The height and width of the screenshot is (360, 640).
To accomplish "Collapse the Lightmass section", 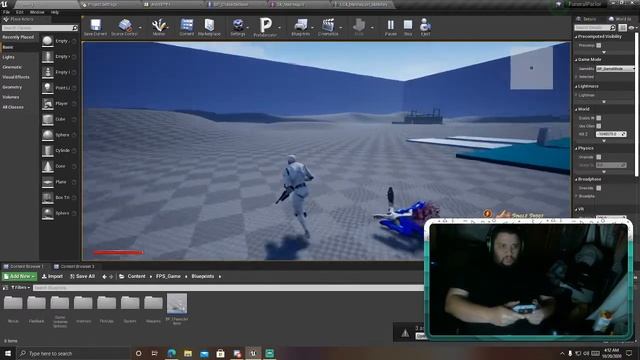I will coord(576,87).
